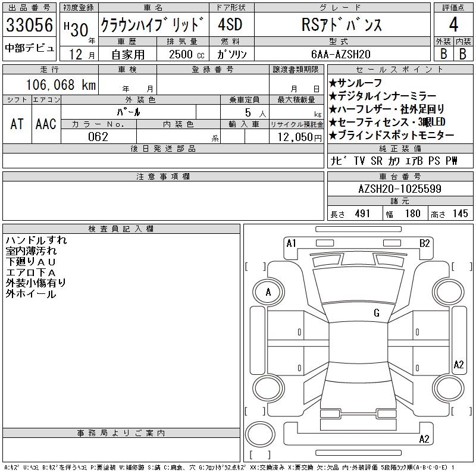Select the grade RSアドバンス
Image resolution: width=476 pixels, height=476 pixels.
pos(342,25)
